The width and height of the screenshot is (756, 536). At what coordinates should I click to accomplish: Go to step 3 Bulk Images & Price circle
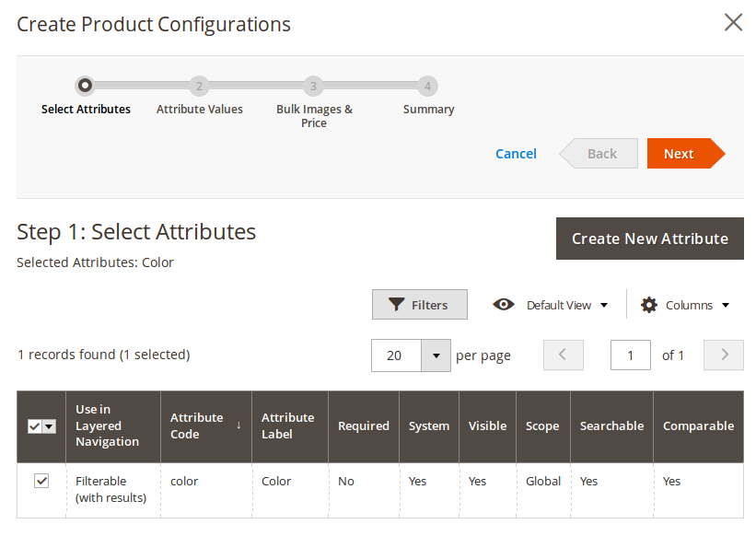pos(313,87)
